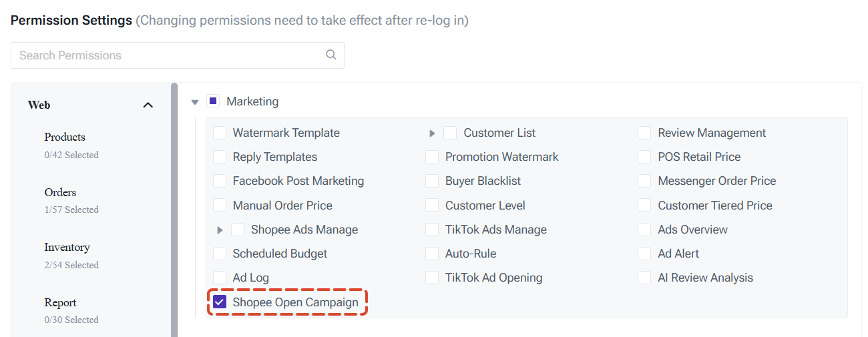Collapse the Web section chevron

[x=148, y=105]
